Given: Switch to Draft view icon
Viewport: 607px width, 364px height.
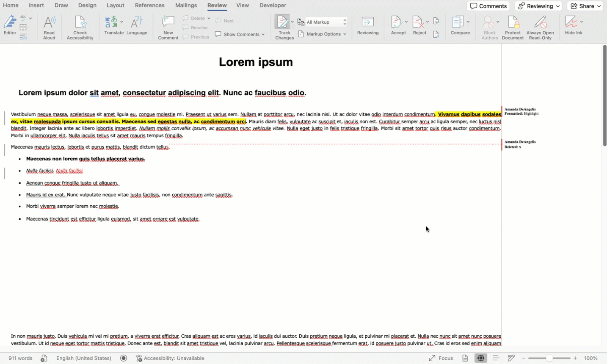Looking at the screenshot, I should pyautogui.click(x=511, y=358).
